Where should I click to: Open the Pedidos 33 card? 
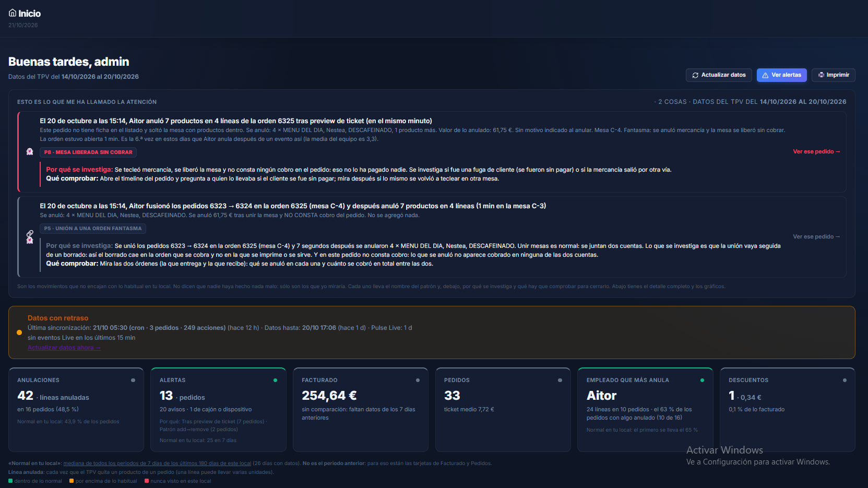[503, 410]
